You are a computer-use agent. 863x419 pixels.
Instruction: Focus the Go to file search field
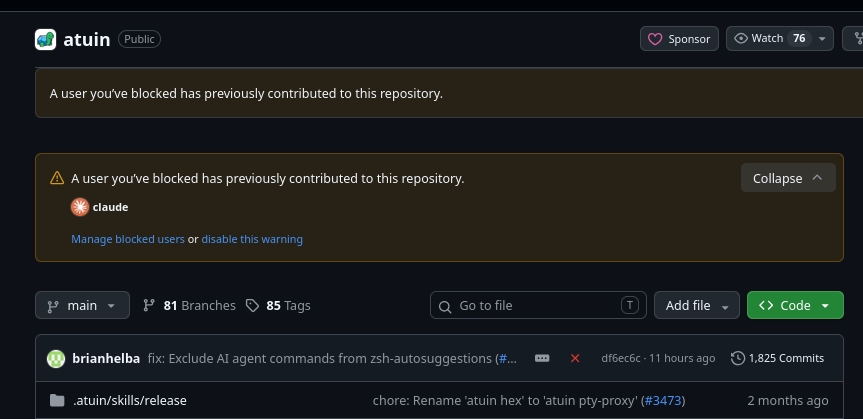click(538, 306)
